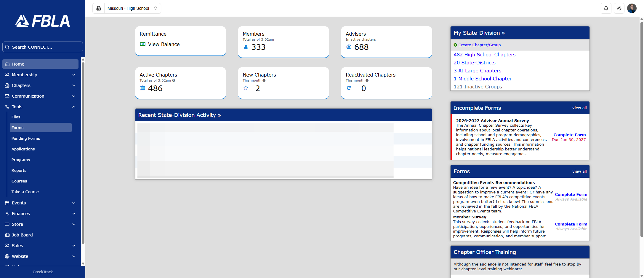The width and height of the screenshot is (644, 278).
Task: Click the FBLA logo
Action: [x=43, y=21]
